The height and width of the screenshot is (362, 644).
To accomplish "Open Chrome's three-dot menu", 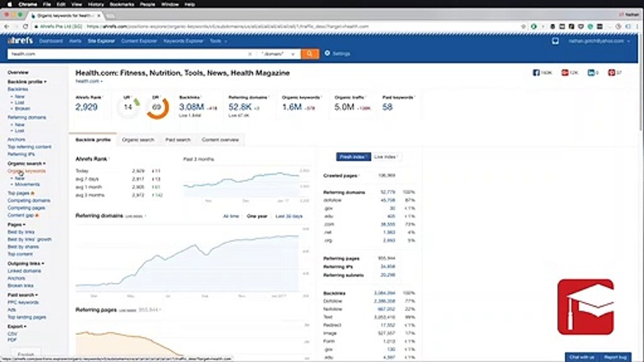I will click(637, 26).
